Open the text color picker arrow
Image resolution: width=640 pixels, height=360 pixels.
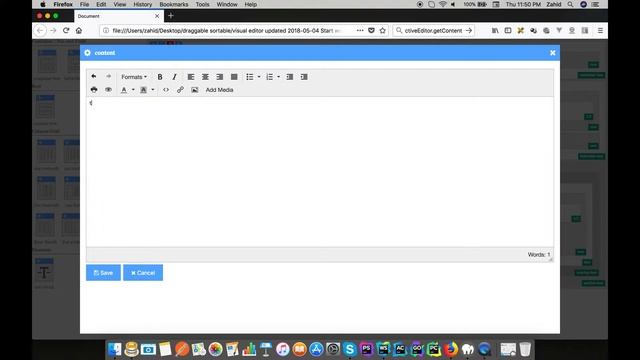point(133,90)
